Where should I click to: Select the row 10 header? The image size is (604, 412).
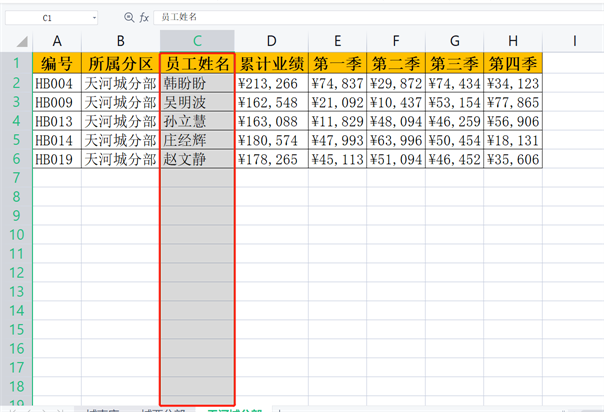coord(16,234)
